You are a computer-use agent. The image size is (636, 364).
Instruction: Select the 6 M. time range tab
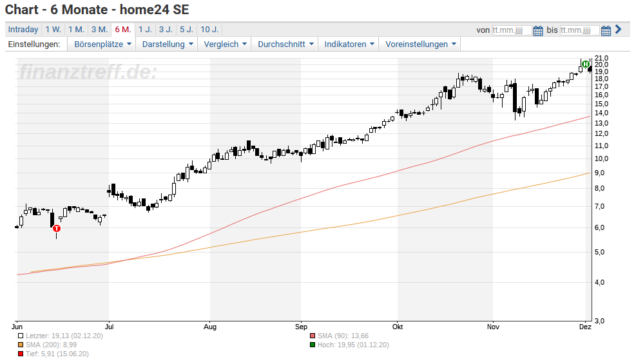pos(123,30)
